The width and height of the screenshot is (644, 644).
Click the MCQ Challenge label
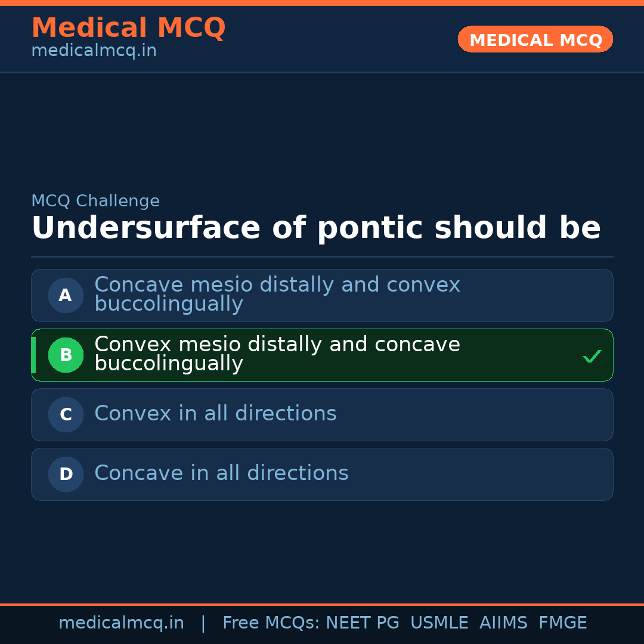click(x=95, y=202)
